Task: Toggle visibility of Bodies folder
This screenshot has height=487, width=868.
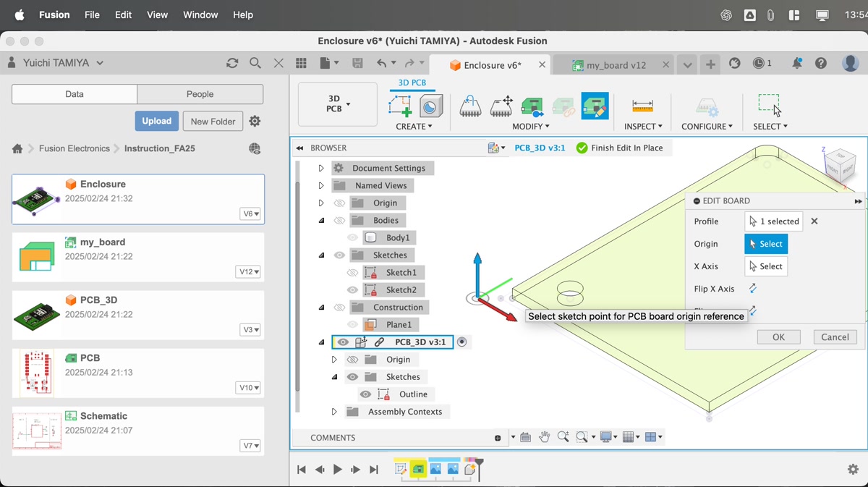Action: coord(339,220)
